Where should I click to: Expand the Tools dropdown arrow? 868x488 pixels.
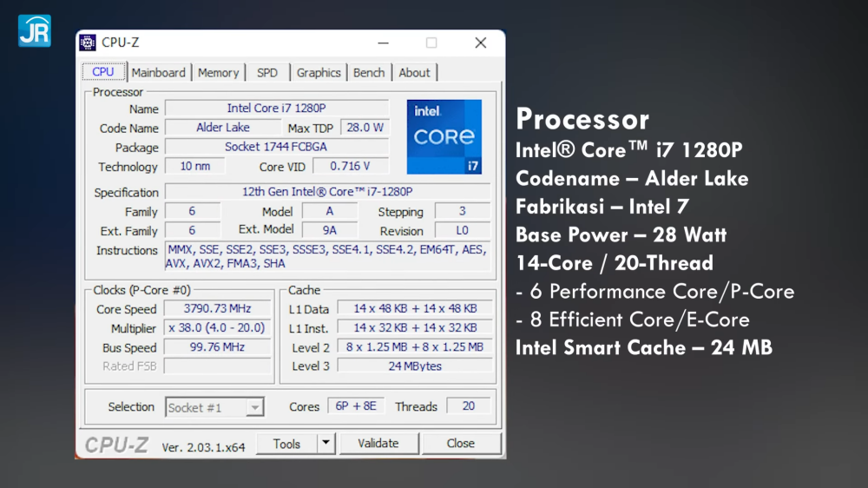tap(326, 444)
